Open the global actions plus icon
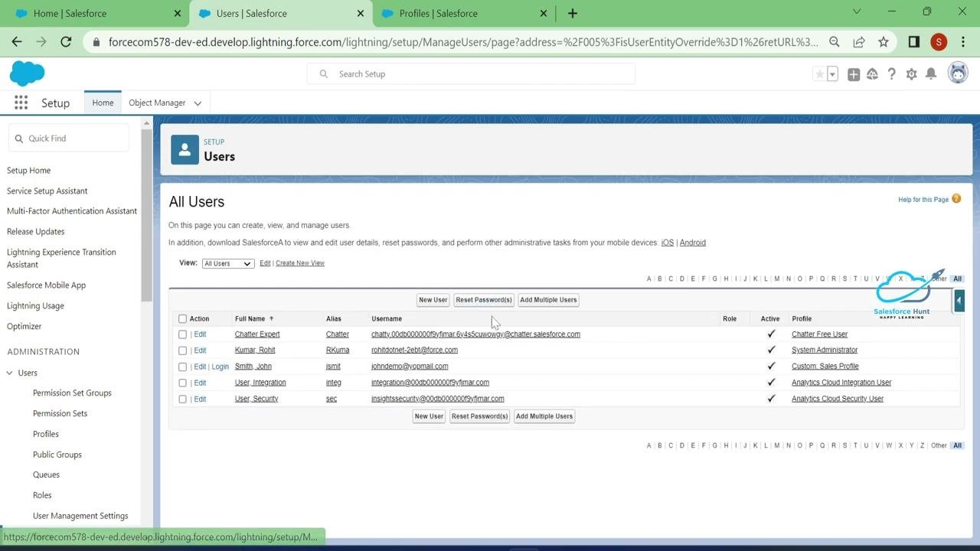The height and width of the screenshot is (551, 980). [853, 74]
